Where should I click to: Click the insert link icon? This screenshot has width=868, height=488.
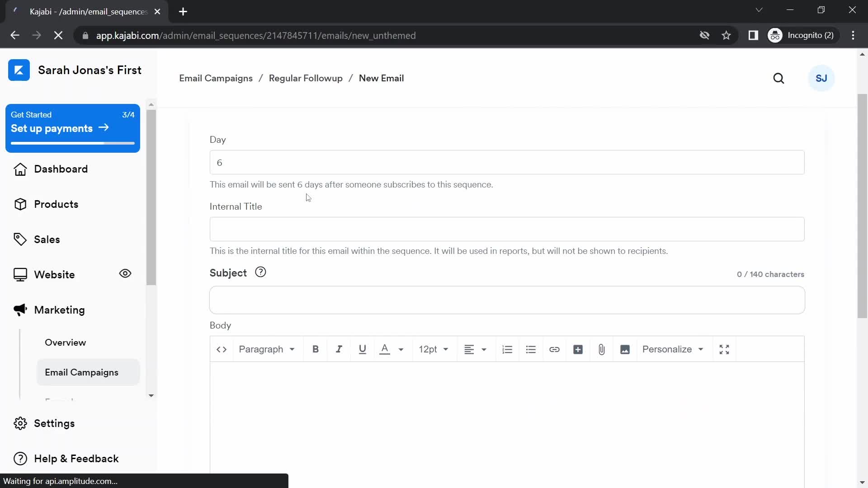[554, 349]
